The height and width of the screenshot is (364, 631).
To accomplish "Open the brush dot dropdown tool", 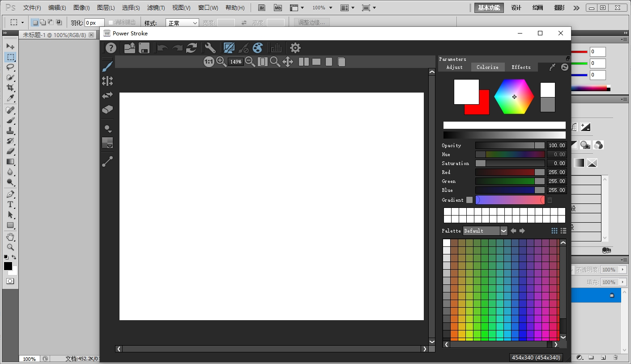I will point(107,129).
